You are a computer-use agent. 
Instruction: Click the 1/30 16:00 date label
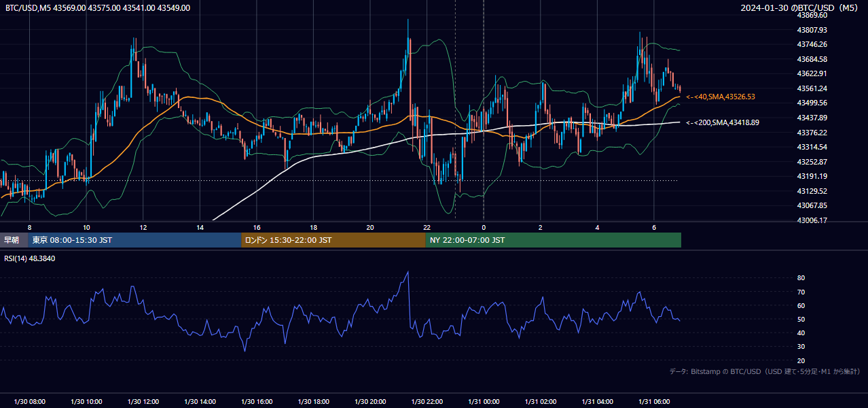tap(257, 402)
